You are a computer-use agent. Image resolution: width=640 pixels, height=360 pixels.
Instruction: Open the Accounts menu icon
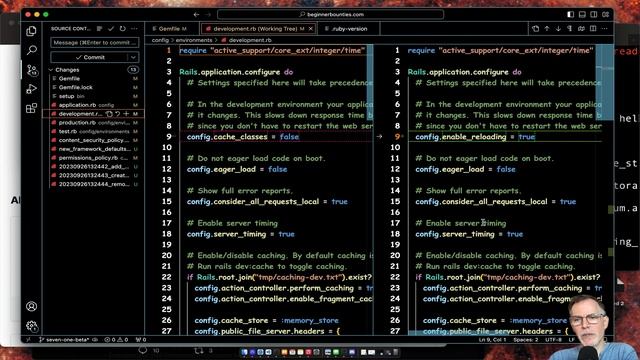coord(31,306)
